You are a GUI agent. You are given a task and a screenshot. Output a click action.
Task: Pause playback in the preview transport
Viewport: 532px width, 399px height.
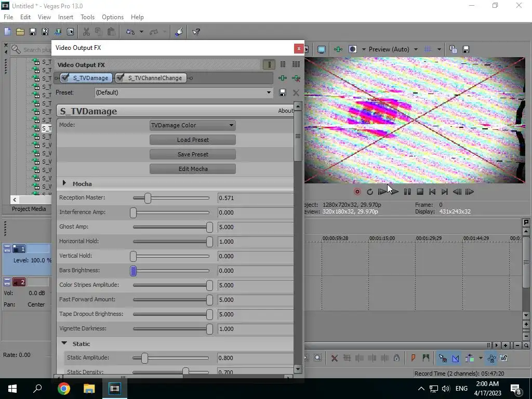tap(407, 192)
